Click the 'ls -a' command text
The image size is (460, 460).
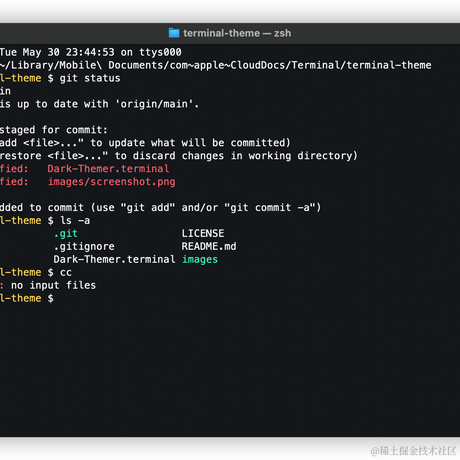pyautogui.click(x=75, y=221)
